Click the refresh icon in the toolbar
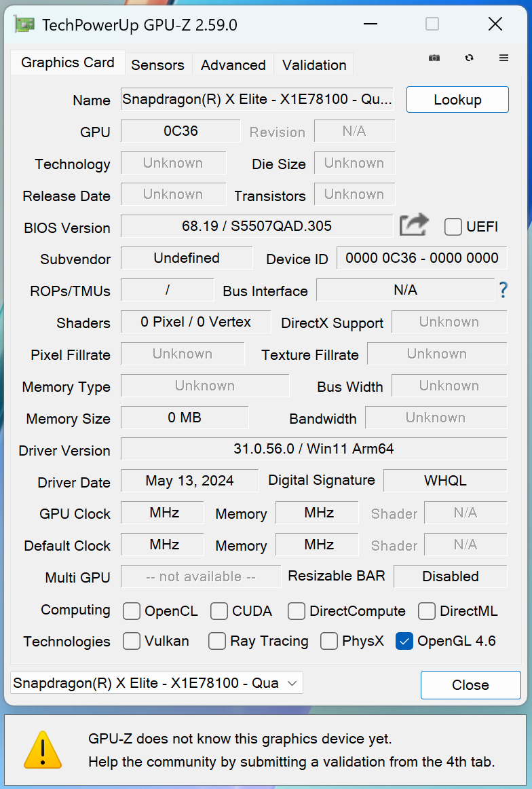532x789 pixels. click(469, 58)
